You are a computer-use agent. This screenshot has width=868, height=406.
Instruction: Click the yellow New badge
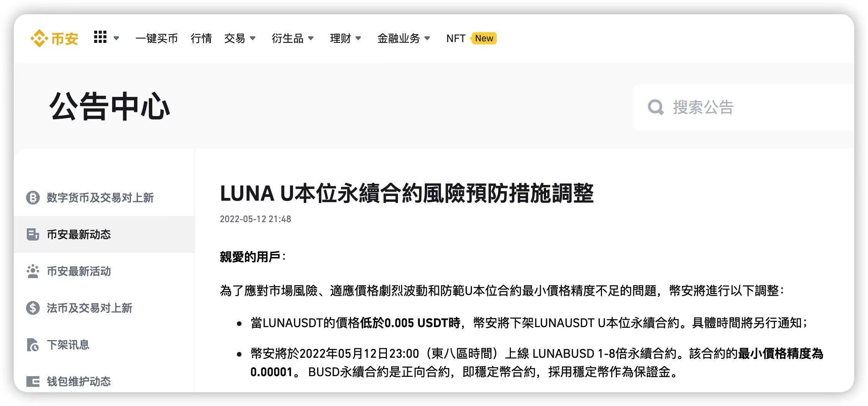pyautogui.click(x=484, y=38)
